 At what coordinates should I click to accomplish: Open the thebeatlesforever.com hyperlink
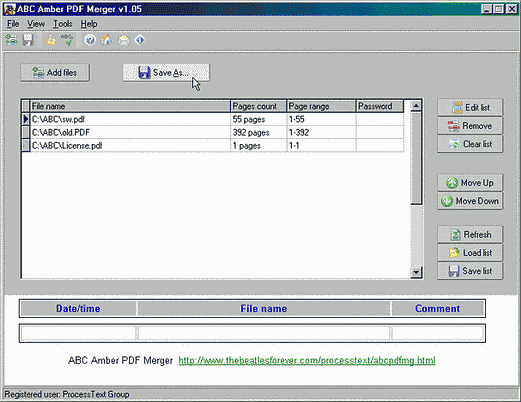[307, 360]
